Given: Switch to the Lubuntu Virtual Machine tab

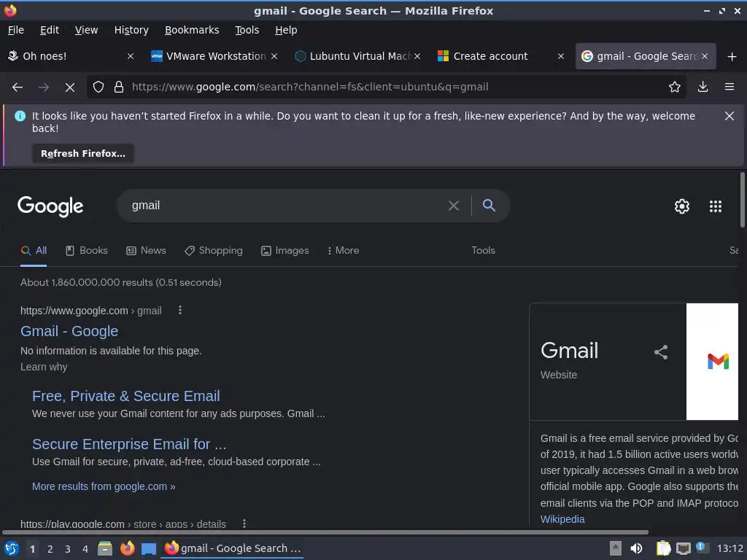Looking at the screenshot, I should click(x=357, y=56).
